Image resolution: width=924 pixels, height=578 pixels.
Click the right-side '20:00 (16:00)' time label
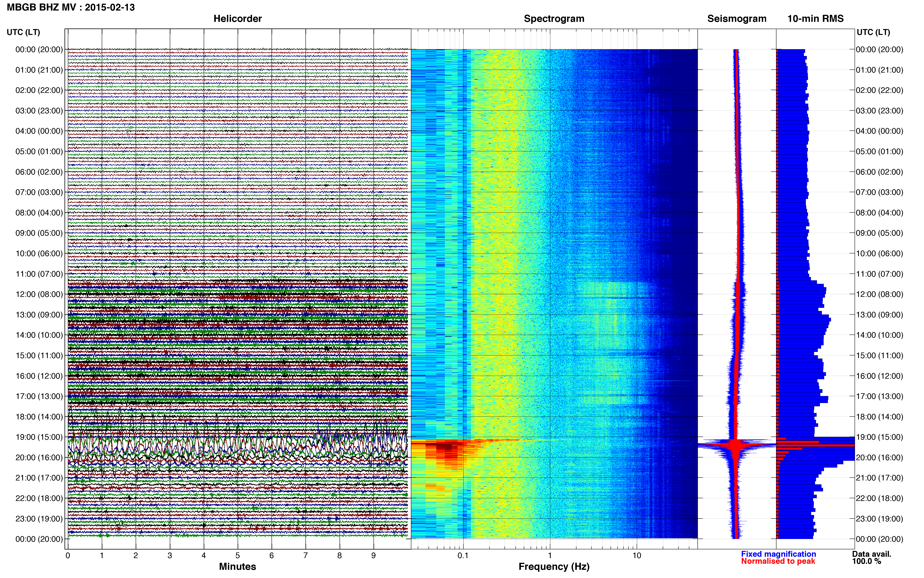tap(879, 458)
